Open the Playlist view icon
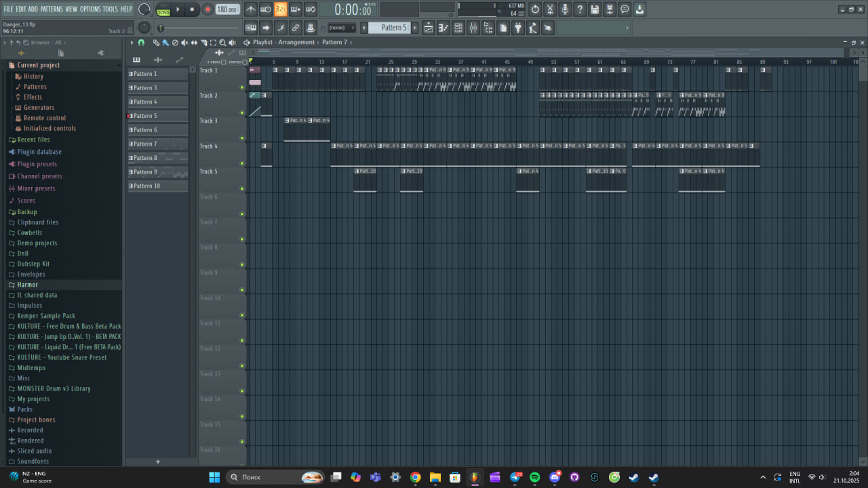 (x=429, y=28)
